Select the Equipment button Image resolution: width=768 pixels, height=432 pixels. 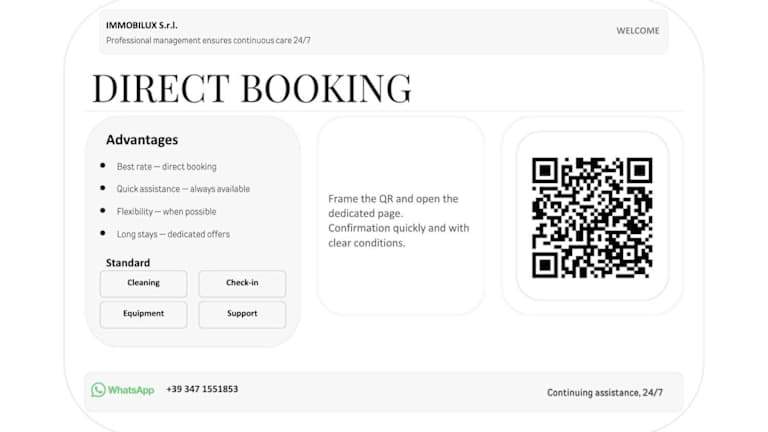tap(143, 314)
